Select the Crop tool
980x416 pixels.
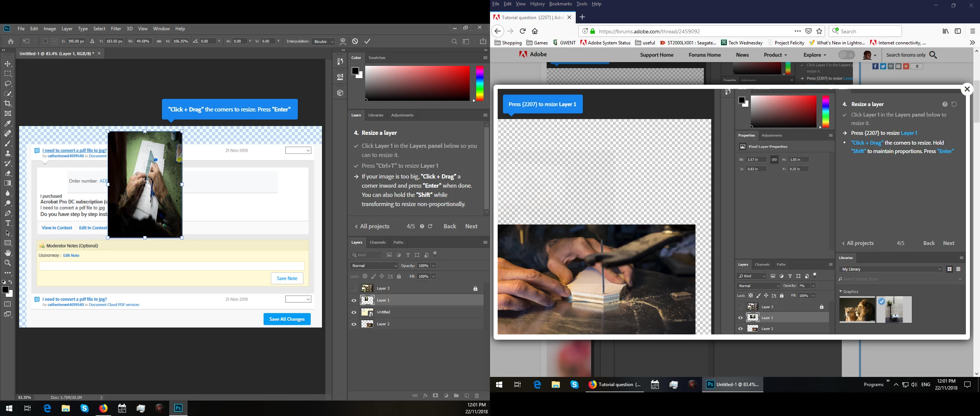pyautogui.click(x=8, y=103)
